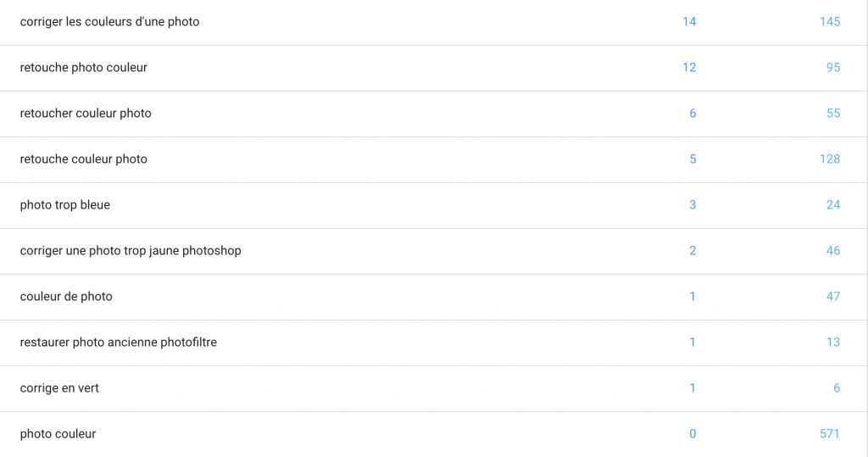Open the 'corrige en vert' query row
This screenshot has width=868, height=457.
click(59, 387)
